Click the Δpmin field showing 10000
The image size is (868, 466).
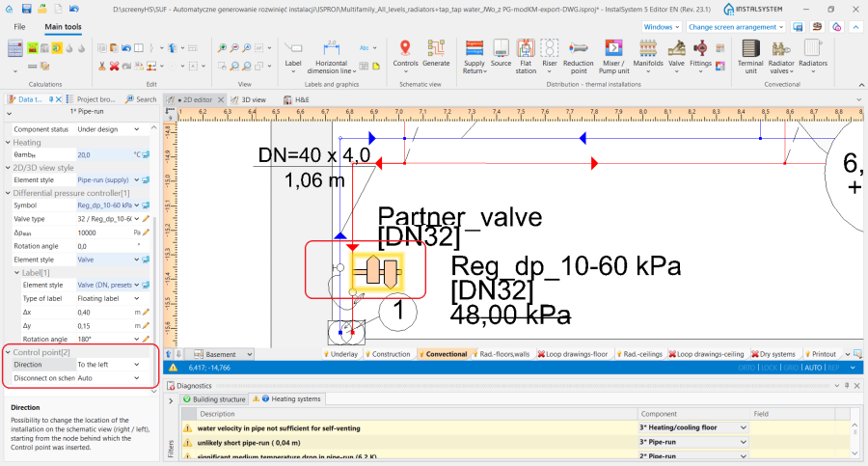click(104, 233)
